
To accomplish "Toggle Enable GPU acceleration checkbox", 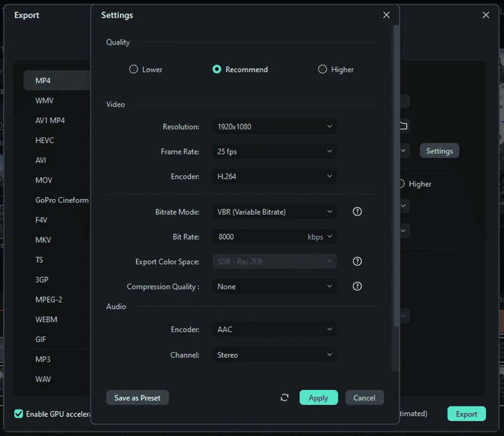I will pos(19,414).
